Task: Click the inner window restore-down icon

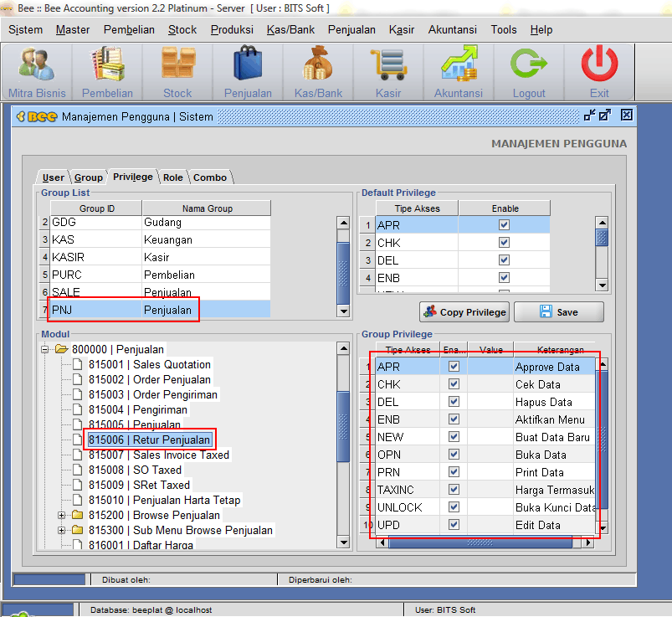Action: [x=589, y=115]
